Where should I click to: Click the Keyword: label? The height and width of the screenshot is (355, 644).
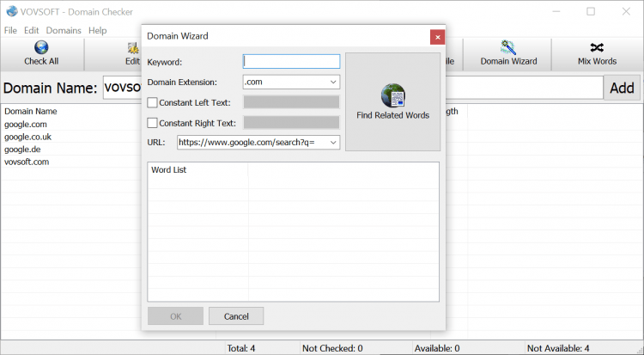pos(164,62)
